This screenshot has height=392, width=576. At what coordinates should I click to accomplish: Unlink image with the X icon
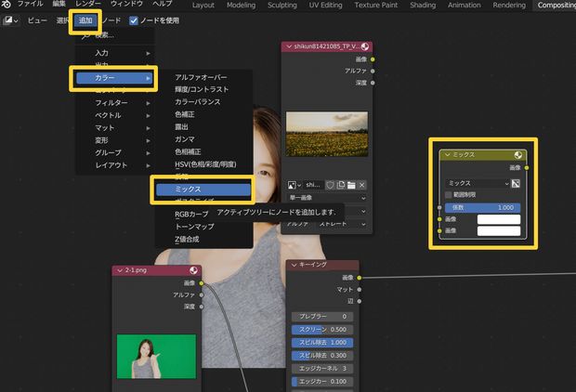click(362, 185)
